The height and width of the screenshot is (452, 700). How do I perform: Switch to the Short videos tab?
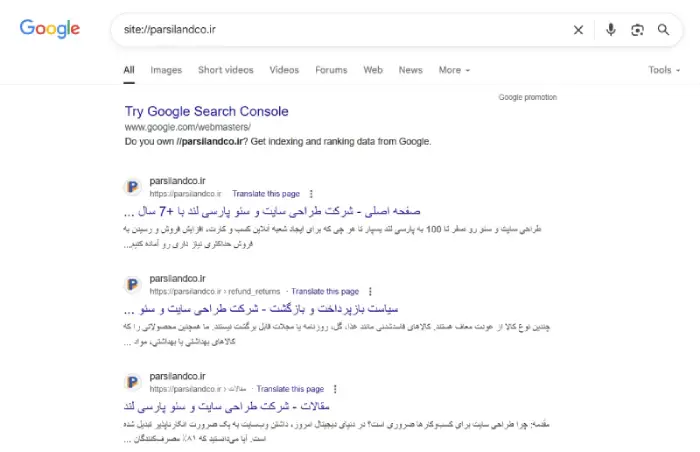[225, 70]
